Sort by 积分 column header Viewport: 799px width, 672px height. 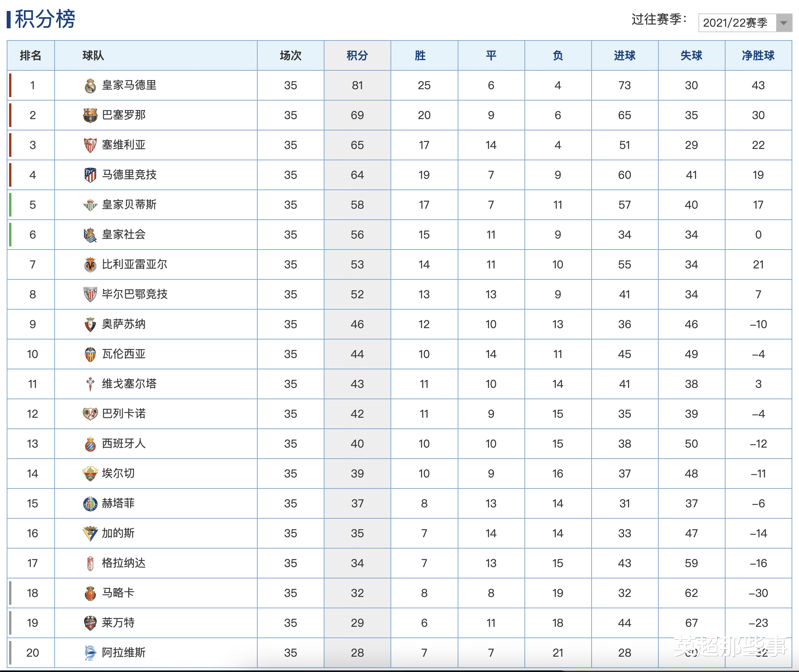click(x=357, y=55)
